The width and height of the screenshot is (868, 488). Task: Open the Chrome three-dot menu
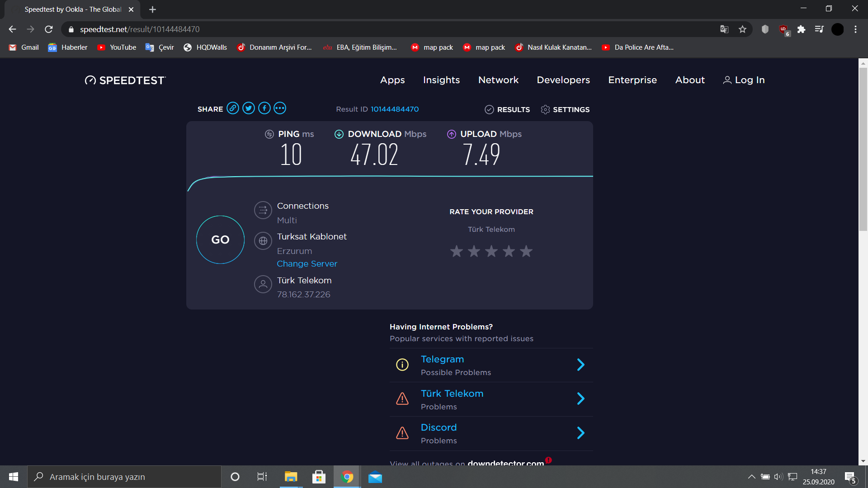pos(855,29)
